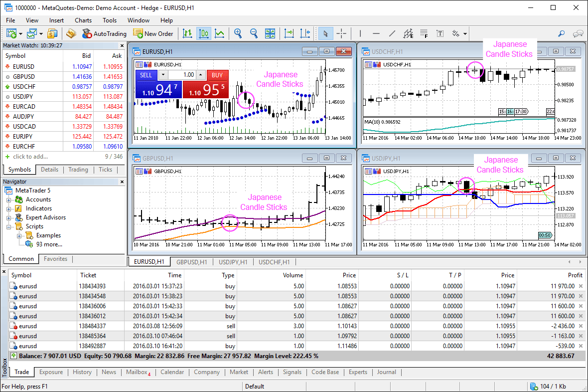
Task: Click volume field showing 1.00
Action: coord(181,75)
